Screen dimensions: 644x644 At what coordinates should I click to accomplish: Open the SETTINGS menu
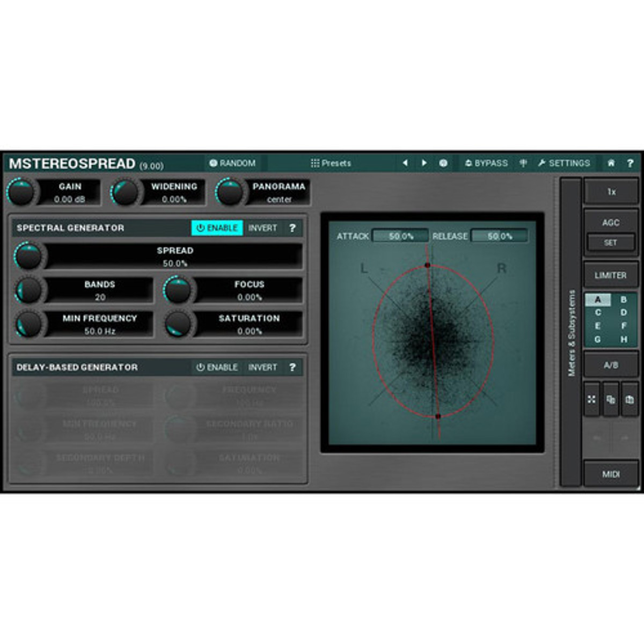click(564, 163)
